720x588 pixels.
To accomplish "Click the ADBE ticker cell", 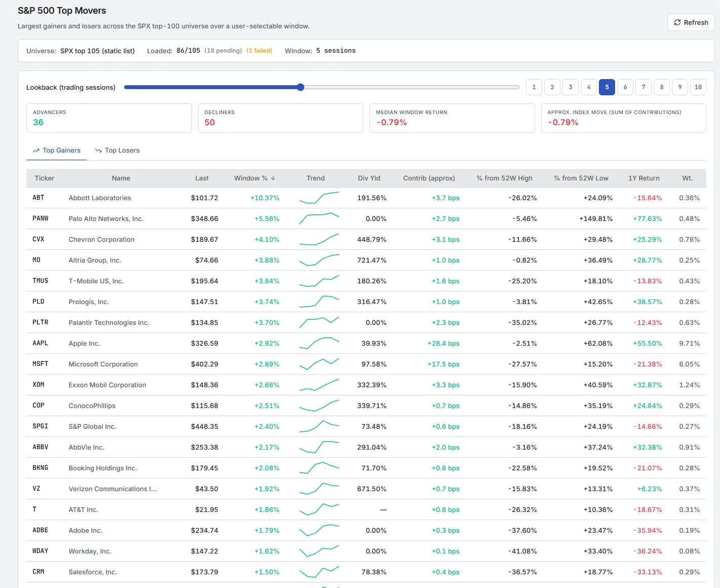I will (41, 530).
